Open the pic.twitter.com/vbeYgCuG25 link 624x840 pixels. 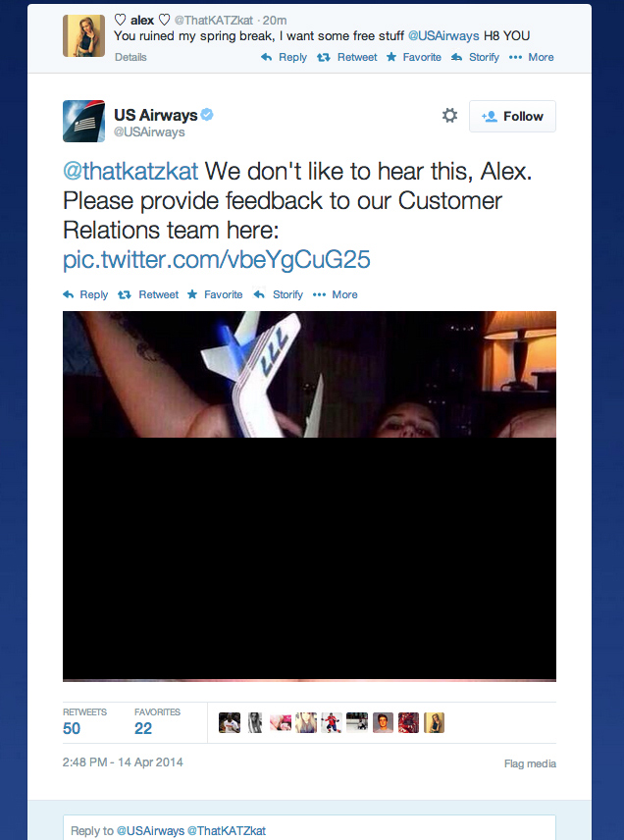click(x=217, y=260)
